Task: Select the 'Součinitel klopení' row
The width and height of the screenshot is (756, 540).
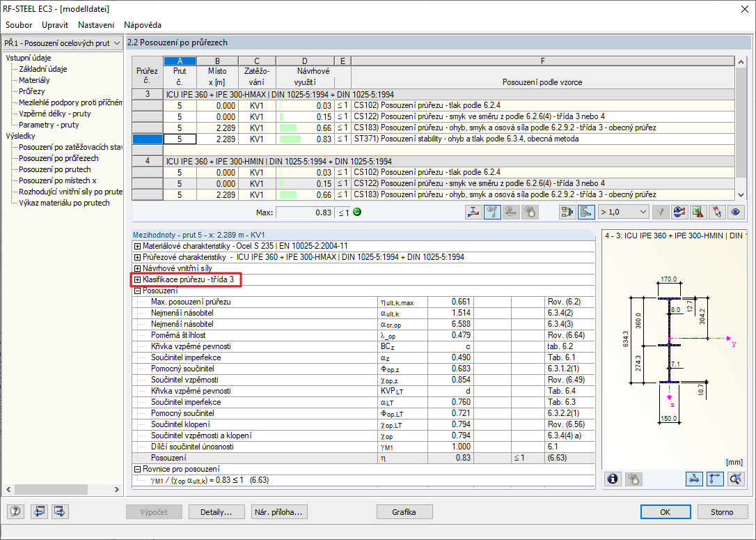Action: point(363,424)
